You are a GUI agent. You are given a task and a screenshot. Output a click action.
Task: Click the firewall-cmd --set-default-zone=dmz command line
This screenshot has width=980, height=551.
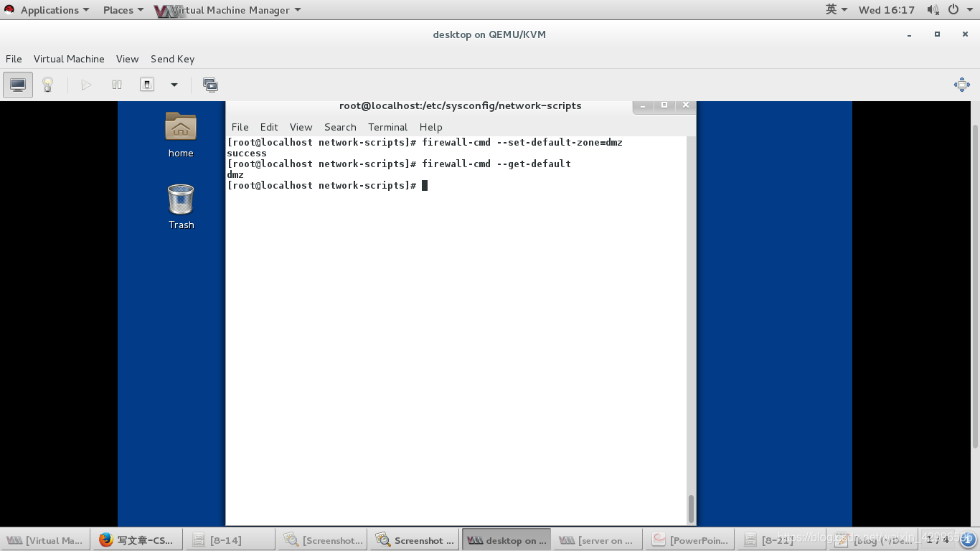425,142
